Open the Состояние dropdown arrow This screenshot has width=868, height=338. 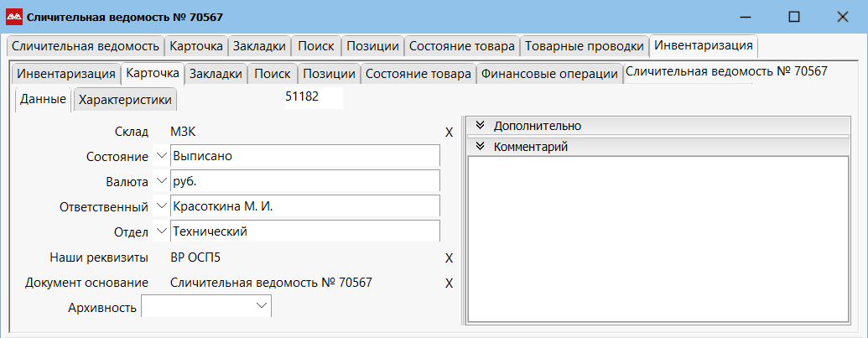point(161,156)
